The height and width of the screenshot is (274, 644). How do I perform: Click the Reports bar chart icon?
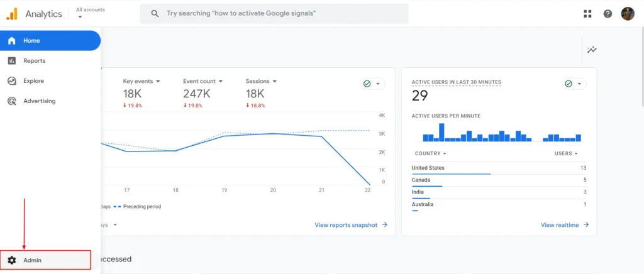click(12, 61)
